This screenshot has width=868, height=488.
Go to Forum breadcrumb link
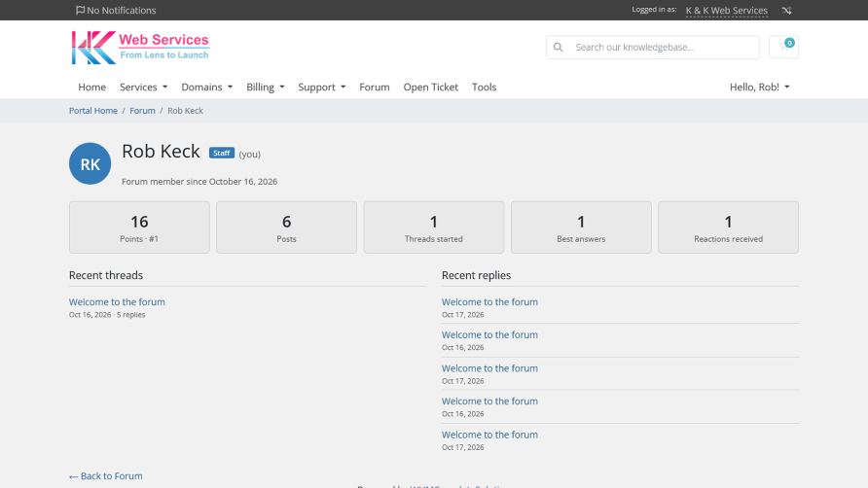142,111
